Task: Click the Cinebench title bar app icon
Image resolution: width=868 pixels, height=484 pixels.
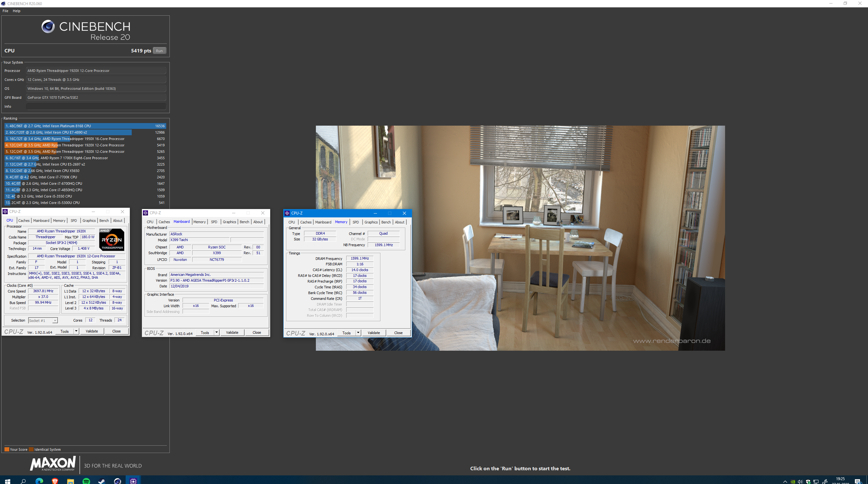Action: click(4, 4)
